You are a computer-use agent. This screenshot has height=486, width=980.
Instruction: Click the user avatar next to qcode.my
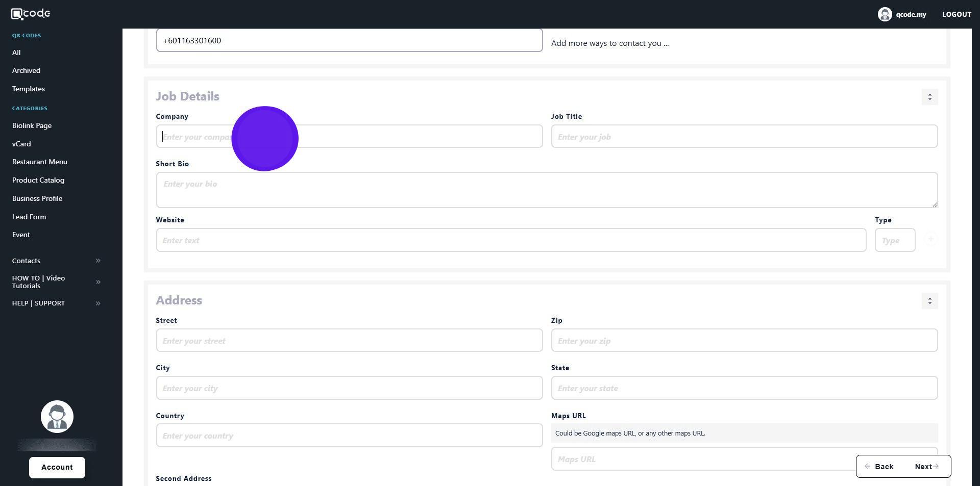coord(885,14)
